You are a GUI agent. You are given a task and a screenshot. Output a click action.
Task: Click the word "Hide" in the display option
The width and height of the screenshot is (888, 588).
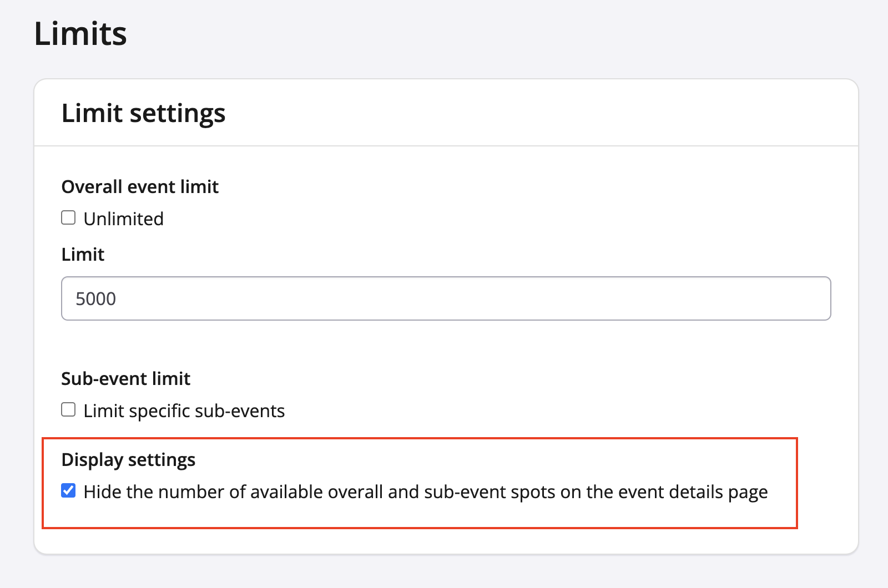click(x=103, y=492)
